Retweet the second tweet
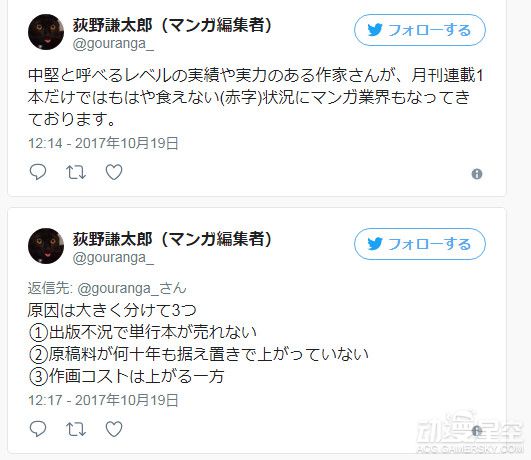531x460 pixels. [x=76, y=429]
